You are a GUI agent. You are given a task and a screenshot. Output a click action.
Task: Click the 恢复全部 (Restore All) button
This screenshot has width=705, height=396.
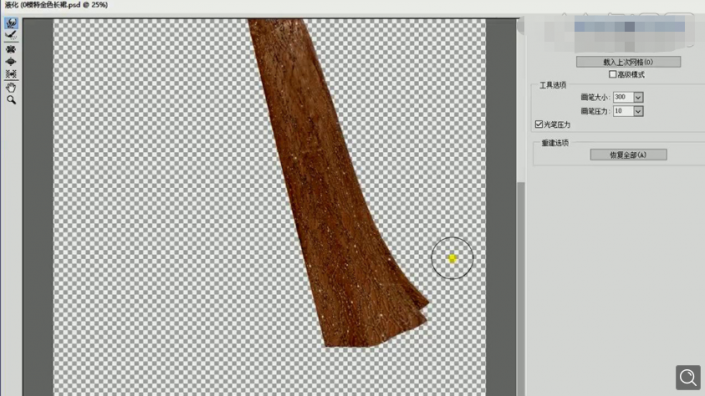[x=628, y=155]
